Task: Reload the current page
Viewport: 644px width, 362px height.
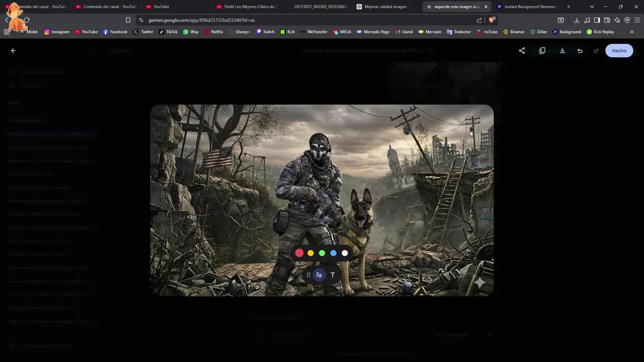Action: coord(27,20)
